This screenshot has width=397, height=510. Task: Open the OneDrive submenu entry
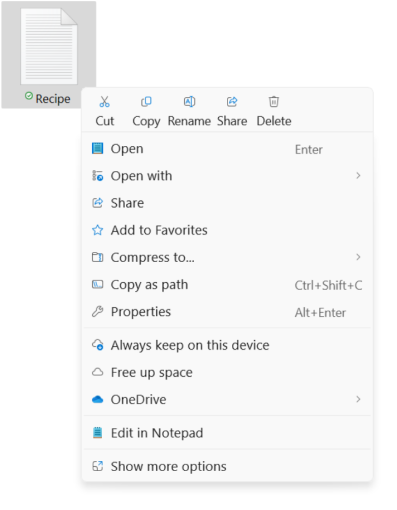click(227, 399)
